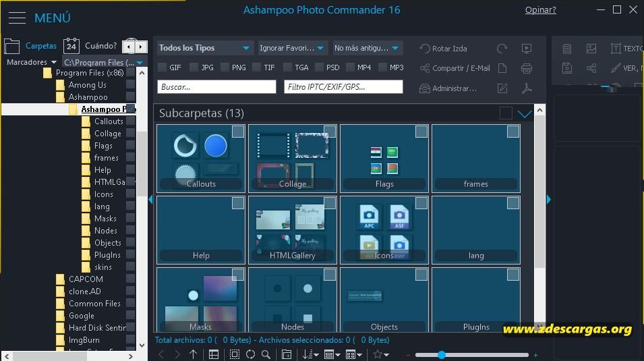Open the sort order dropdown in bottom toolbar
This screenshot has height=361, width=644.
[310, 354]
